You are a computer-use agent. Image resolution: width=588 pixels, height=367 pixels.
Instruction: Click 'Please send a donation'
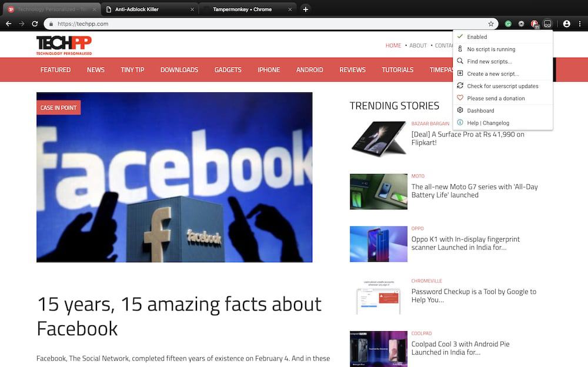(x=503, y=98)
